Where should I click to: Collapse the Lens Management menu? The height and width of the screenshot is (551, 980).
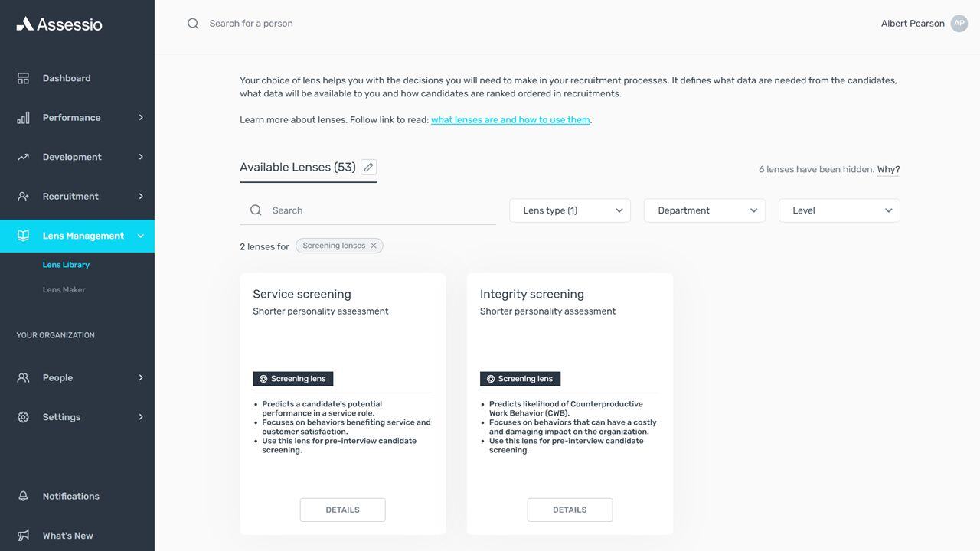tap(140, 236)
